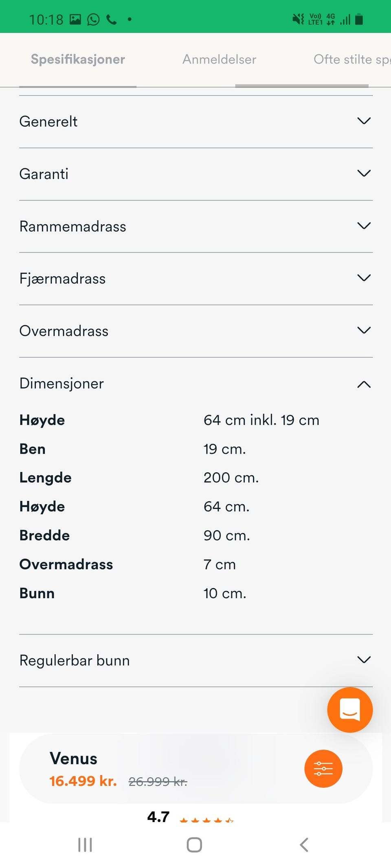Tap the image notification icon
The image size is (391, 868).
75,19
